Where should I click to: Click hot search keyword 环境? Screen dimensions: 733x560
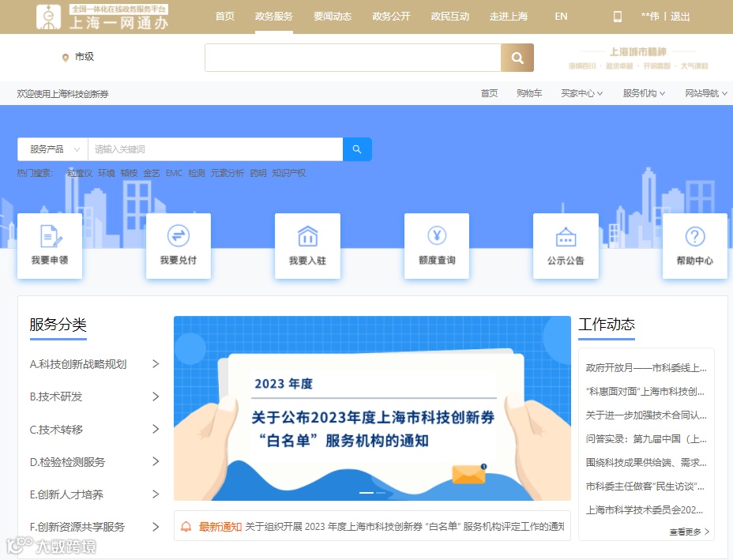[x=107, y=173]
